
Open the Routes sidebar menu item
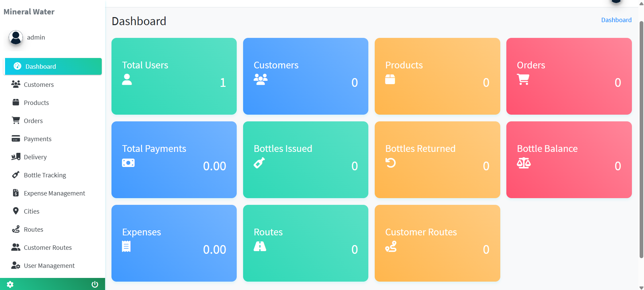click(52, 229)
